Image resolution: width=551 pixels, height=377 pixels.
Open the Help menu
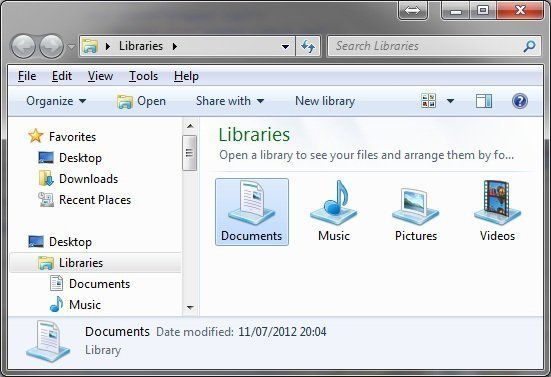tap(186, 76)
